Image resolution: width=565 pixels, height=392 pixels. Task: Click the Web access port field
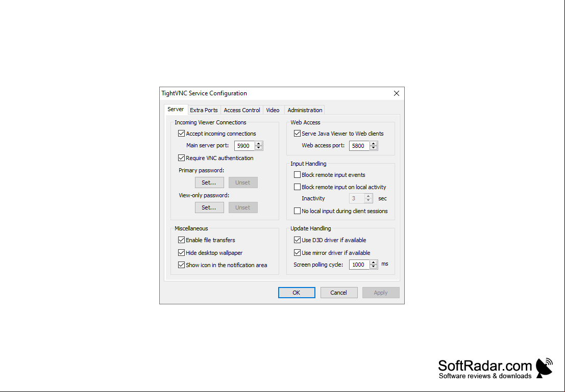360,146
